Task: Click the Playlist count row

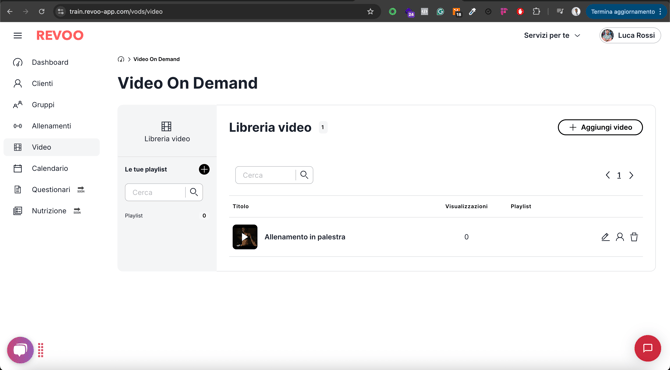Action: coord(166,216)
